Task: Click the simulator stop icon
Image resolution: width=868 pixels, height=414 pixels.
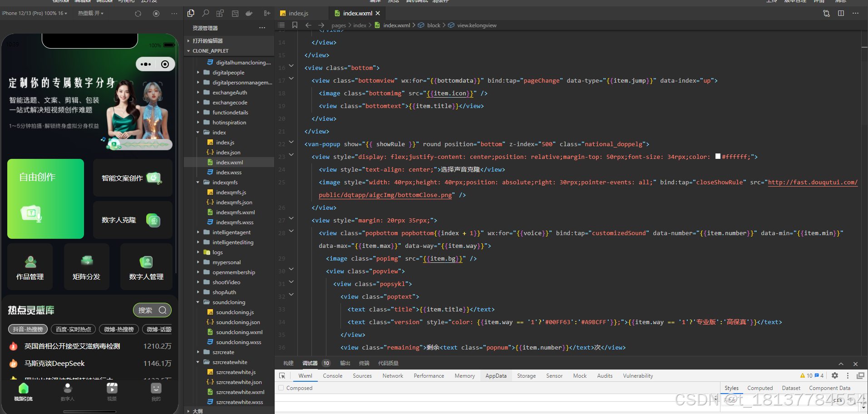Action: click(x=156, y=14)
